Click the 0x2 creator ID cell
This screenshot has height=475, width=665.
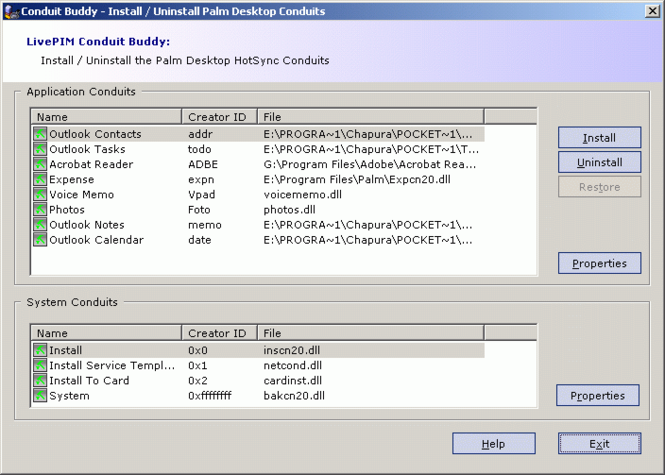198,380
